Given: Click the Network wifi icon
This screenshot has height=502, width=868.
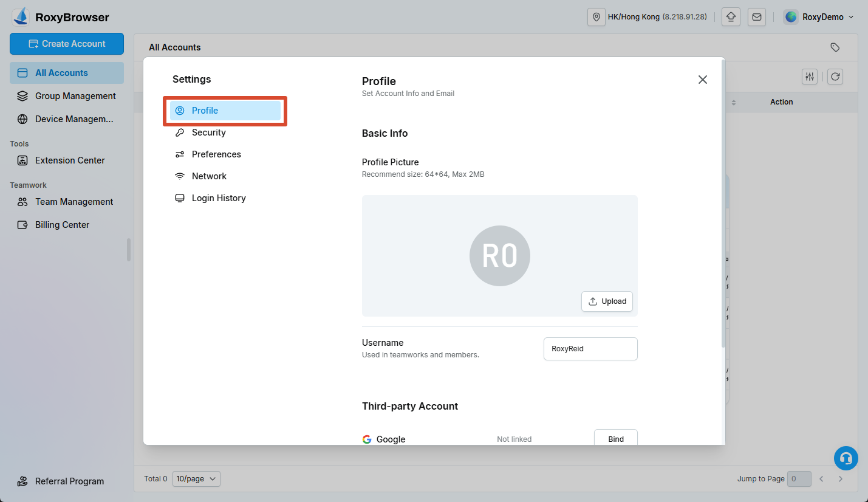Looking at the screenshot, I should pyautogui.click(x=180, y=176).
